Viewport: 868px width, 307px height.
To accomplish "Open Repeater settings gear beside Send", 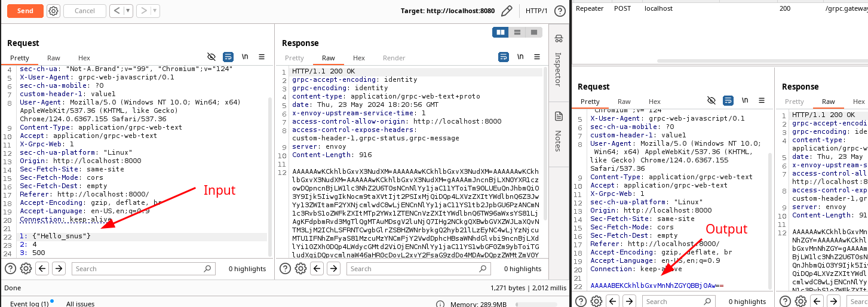I will tap(53, 11).
